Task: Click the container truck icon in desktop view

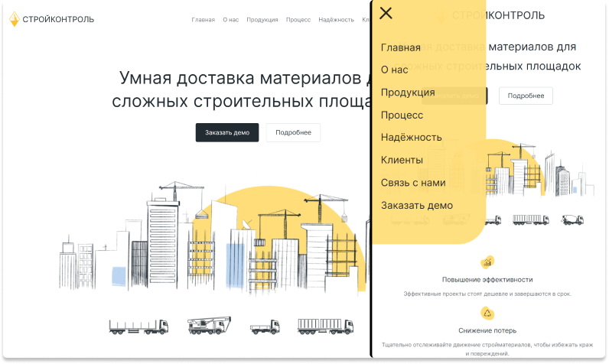Action: [x=325, y=327]
